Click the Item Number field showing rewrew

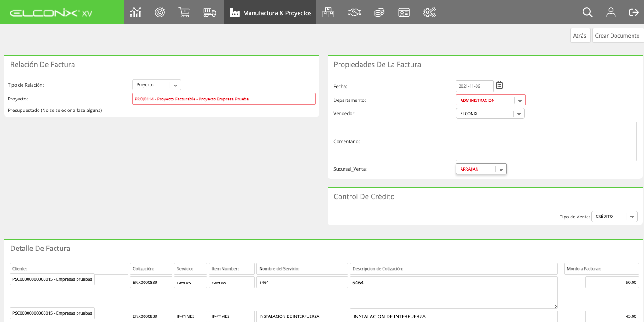(x=232, y=282)
